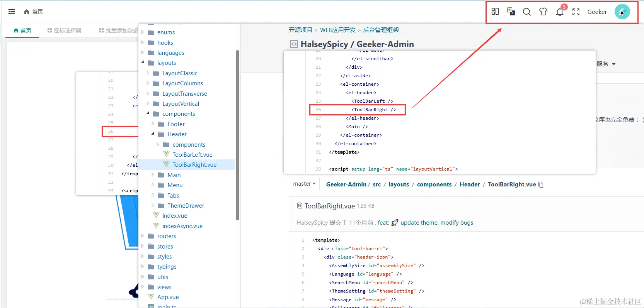Switch to the 首页 tab
644x308 pixels.
tap(22, 30)
